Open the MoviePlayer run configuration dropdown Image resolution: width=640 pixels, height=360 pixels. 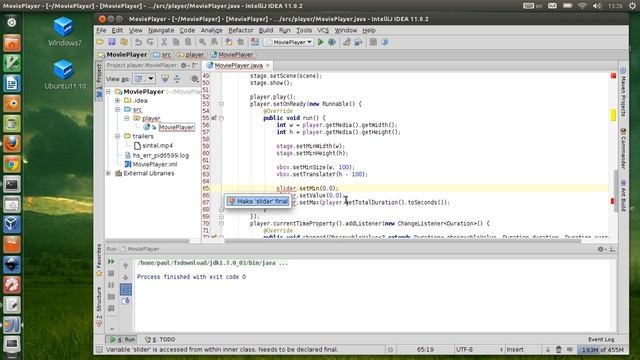coord(289,42)
